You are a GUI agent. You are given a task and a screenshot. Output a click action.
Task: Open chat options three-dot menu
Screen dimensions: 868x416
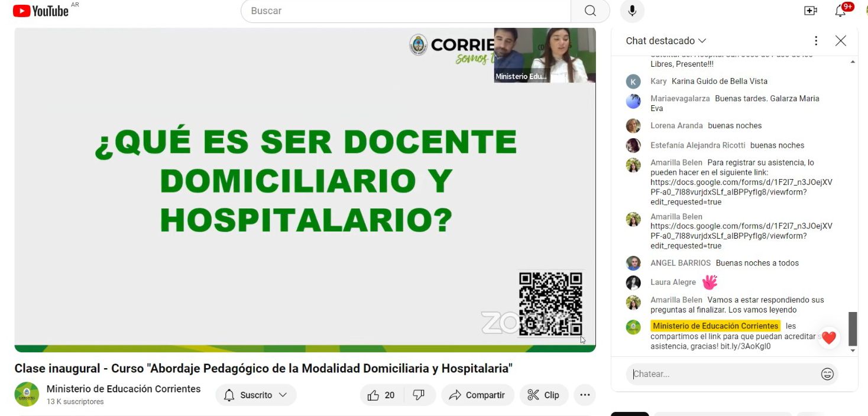[x=816, y=41]
